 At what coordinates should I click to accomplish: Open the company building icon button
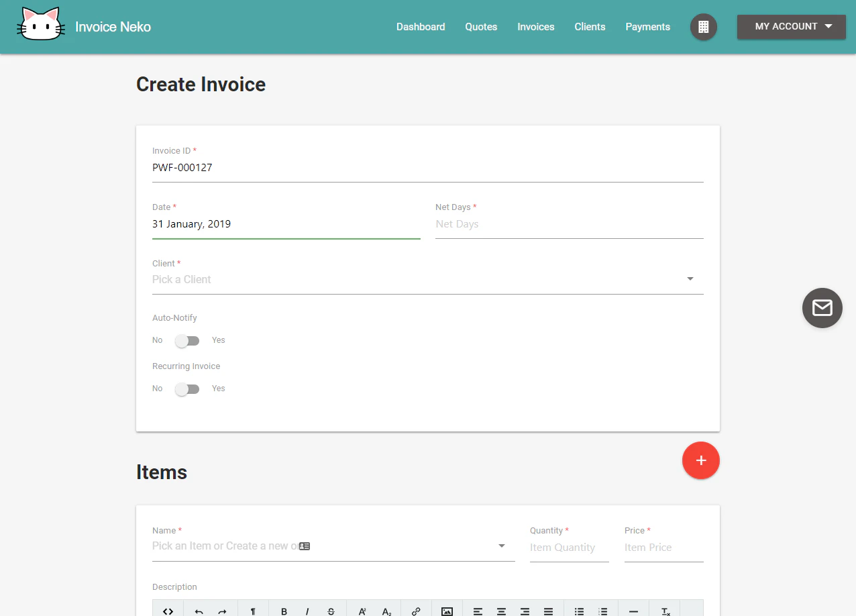(x=704, y=27)
